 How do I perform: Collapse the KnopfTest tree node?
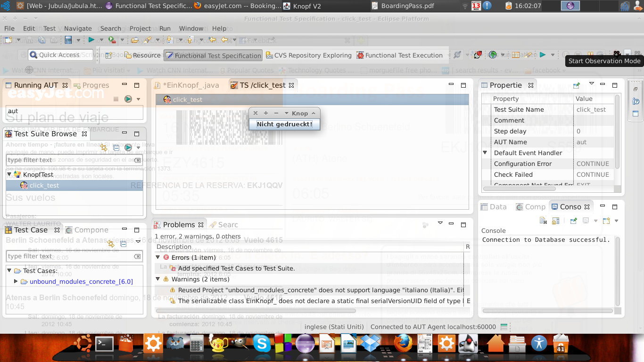[x=9, y=174]
